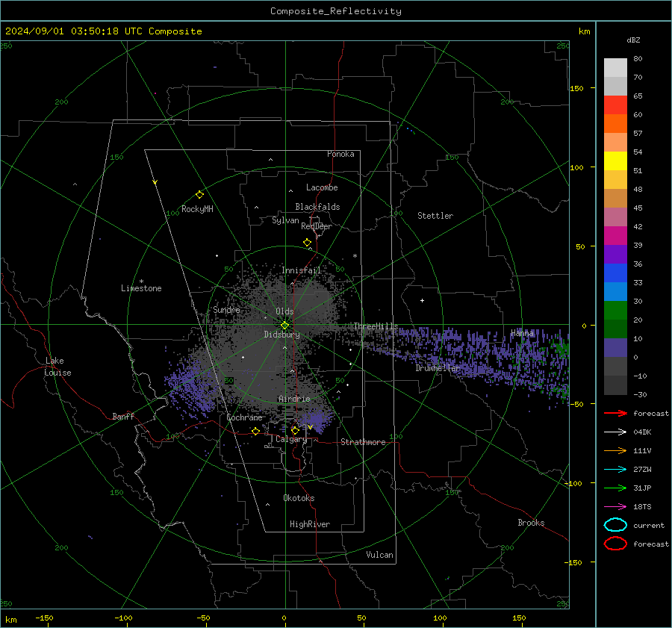This screenshot has height=628, width=672.
Task: Click the magenta 18TS arrow icon
Action: 615,507
